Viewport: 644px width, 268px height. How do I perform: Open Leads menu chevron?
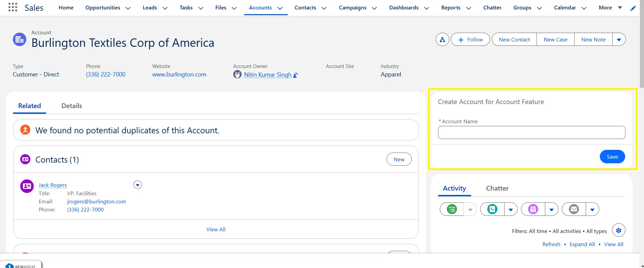[165, 8]
